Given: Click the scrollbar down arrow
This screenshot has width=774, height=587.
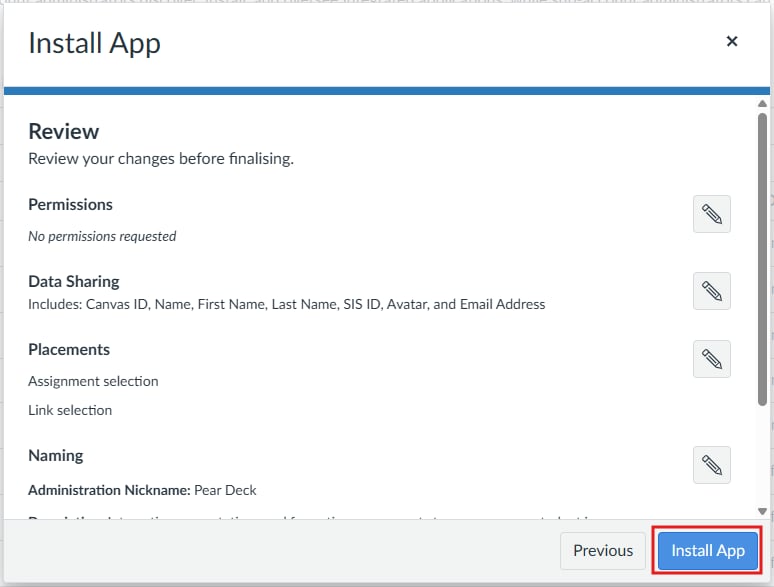Looking at the screenshot, I should click(x=762, y=511).
